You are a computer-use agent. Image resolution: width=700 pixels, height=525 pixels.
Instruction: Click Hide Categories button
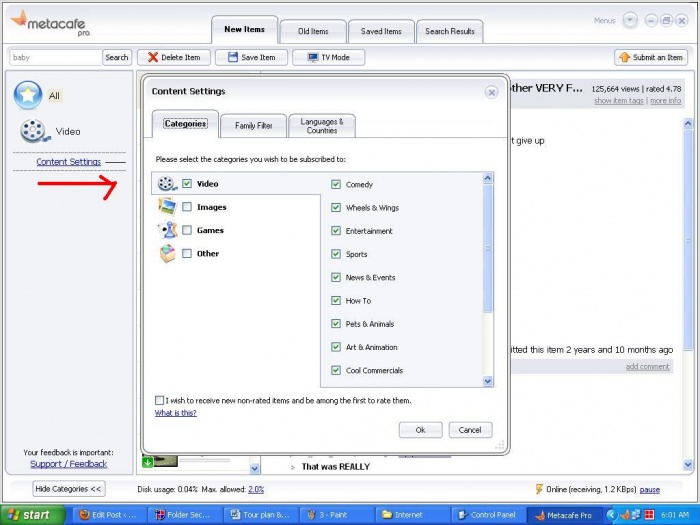pos(68,489)
